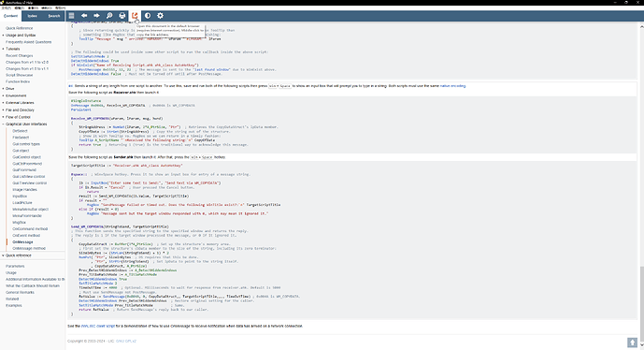
Task: Print the page using the printer icon
Action: 122,16
